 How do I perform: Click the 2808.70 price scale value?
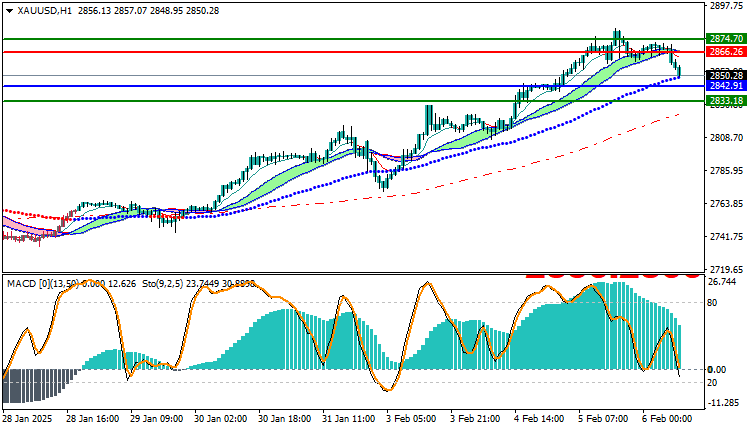click(x=727, y=138)
